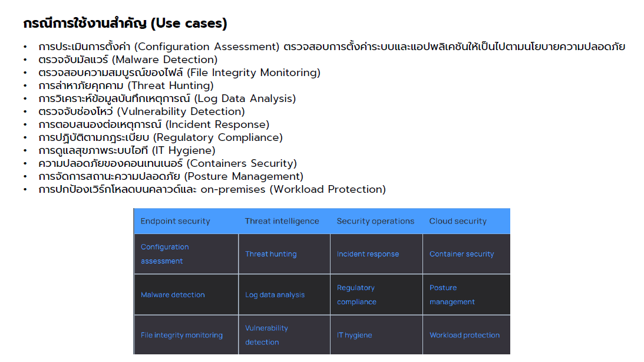Viewport: 644px width, 362px height.
Task: Open the Workload protection table link
Action: click(464, 335)
